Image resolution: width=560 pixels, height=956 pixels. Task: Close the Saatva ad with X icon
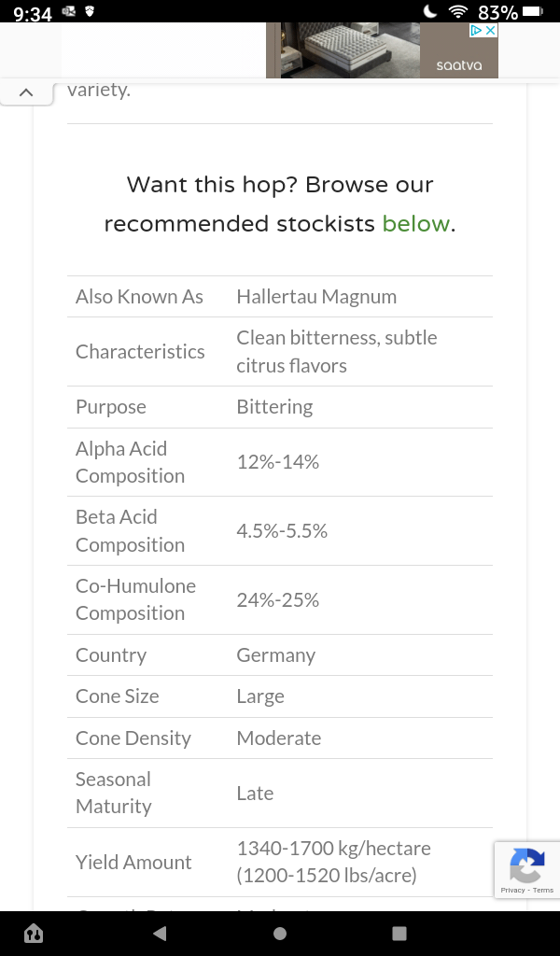tap(490, 30)
